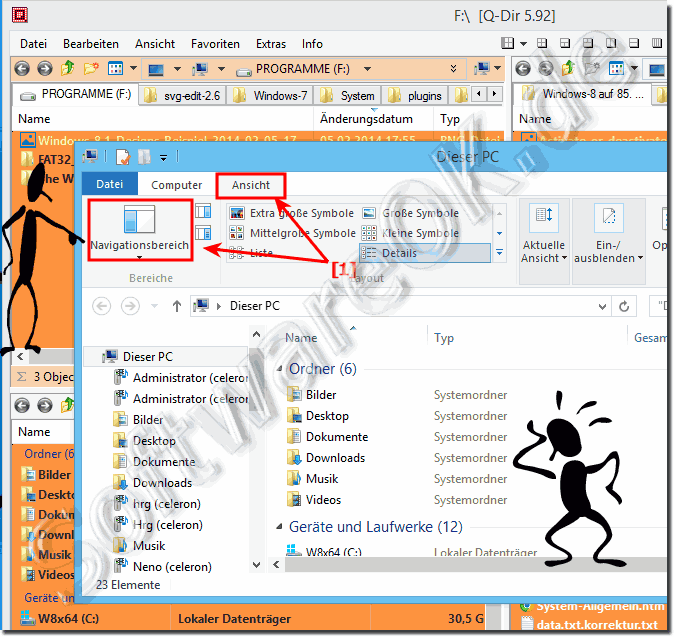Click the Explorer forward arrow button
Image resolution: width=674 pixels, height=637 pixels.
[x=130, y=306]
